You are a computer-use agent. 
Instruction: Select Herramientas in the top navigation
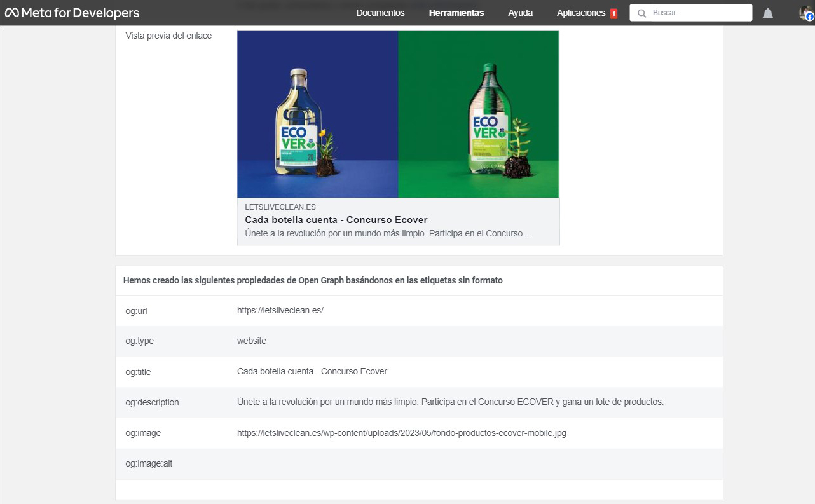tap(456, 13)
